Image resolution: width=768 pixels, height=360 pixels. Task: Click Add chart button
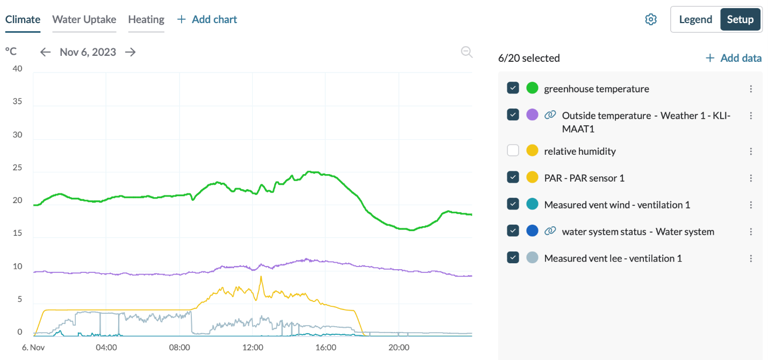[x=207, y=20]
